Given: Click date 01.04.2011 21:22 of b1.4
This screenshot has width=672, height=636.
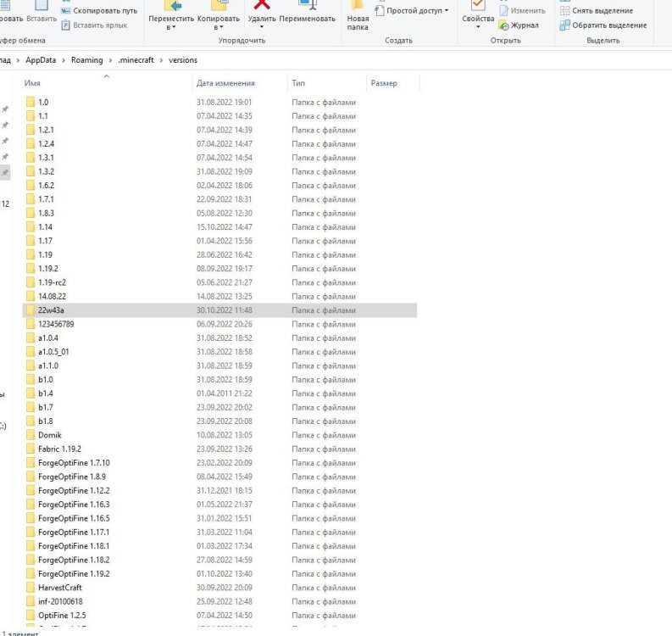Looking at the screenshot, I should (x=225, y=393).
